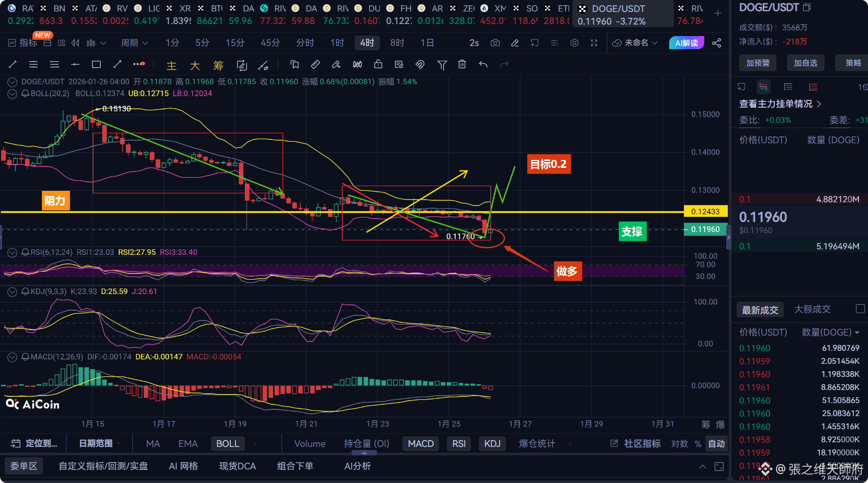Open the 指标 indicators panel
868x483 pixels.
pyautogui.click(x=23, y=43)
